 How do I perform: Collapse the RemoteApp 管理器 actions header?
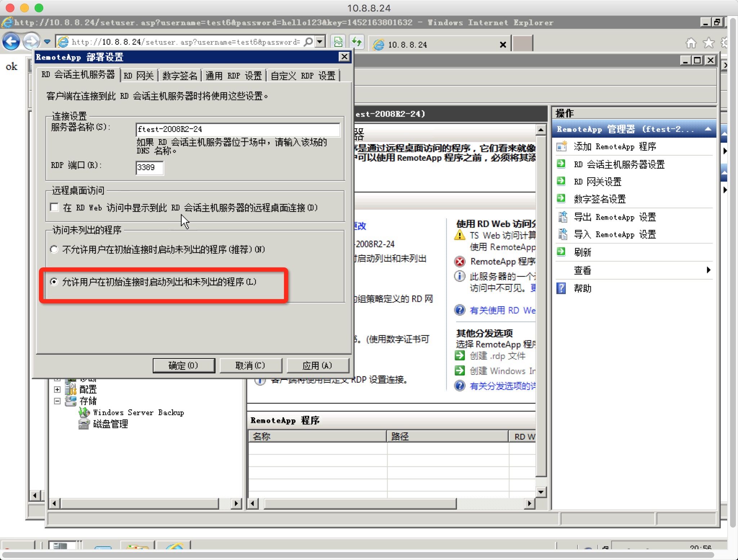click(x=708, y=129)
